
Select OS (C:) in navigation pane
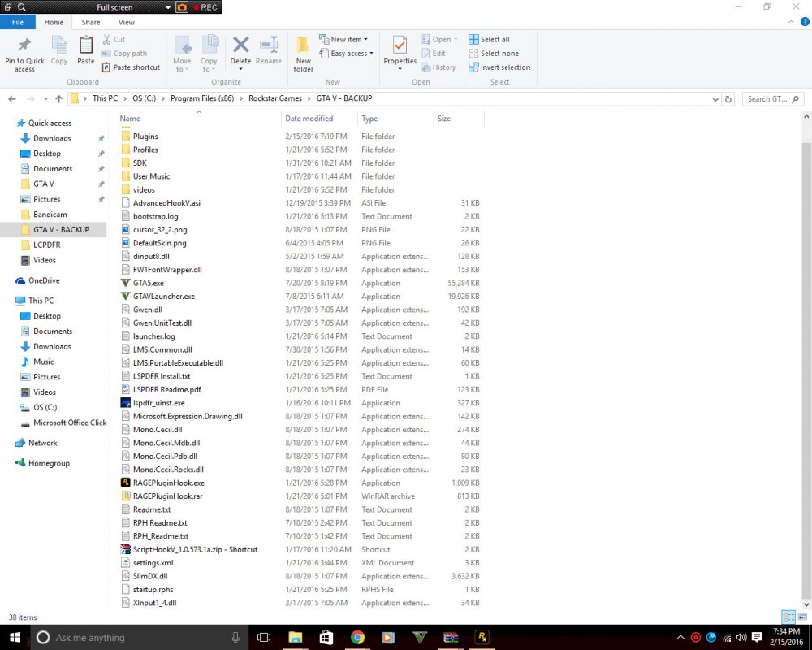(45, 407)
